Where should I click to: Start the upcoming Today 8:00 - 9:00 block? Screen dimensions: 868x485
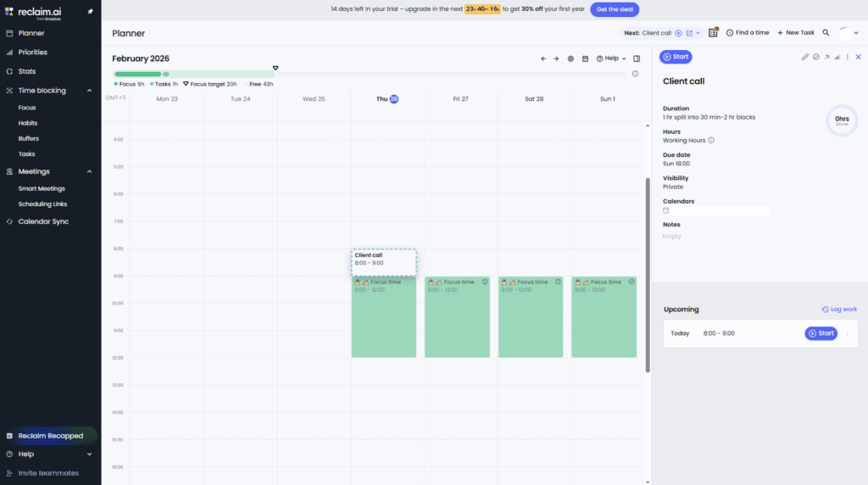pyautogui.click(x=821, y=333)
